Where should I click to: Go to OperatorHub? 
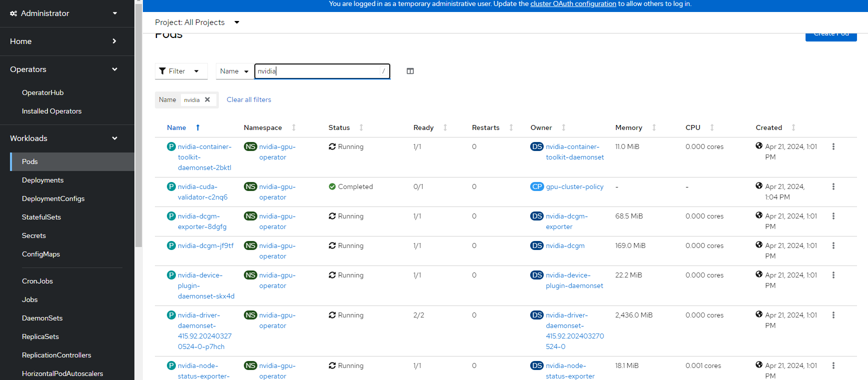tap(43, 92)
